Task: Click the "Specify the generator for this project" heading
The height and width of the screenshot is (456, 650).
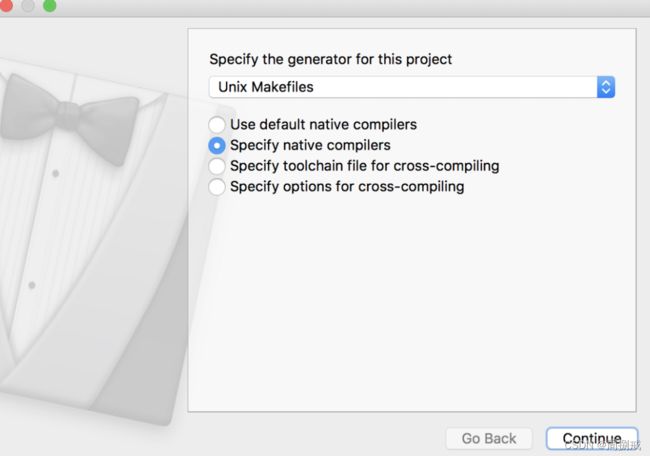Action: [x=330, y=59]
